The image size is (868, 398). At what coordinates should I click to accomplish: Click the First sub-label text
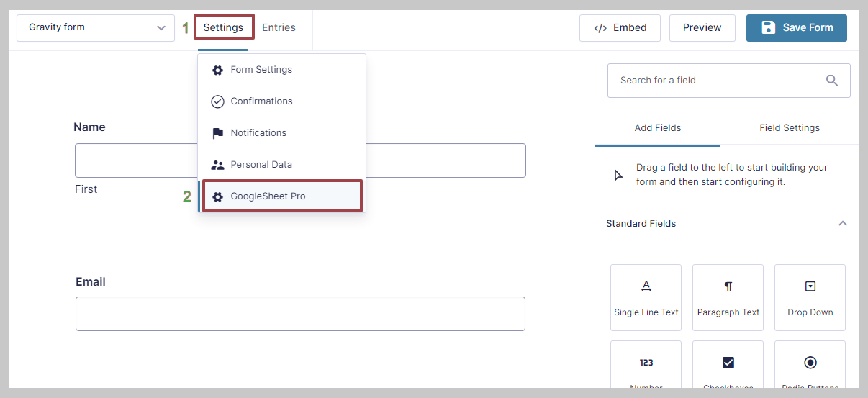86,189
